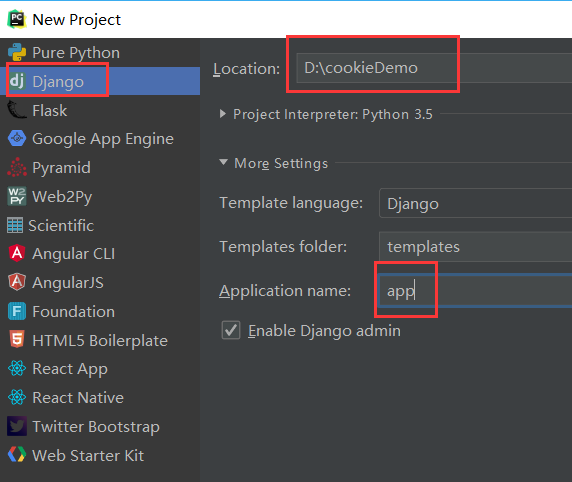This screenshot has width=572, height=482.
Task: Select the Pure Python snake icon
Action: 17,53
